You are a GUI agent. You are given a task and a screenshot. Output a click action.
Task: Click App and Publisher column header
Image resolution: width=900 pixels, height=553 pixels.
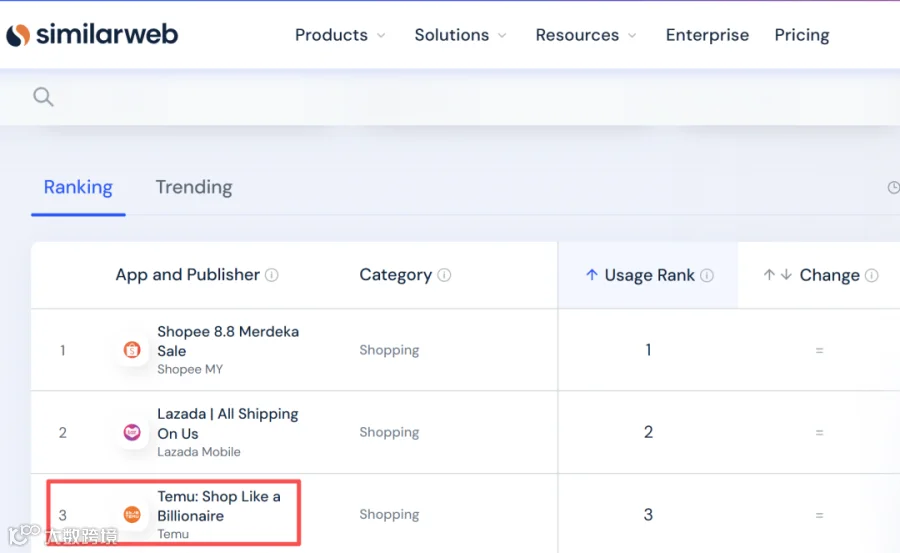(x=188, y=274)
